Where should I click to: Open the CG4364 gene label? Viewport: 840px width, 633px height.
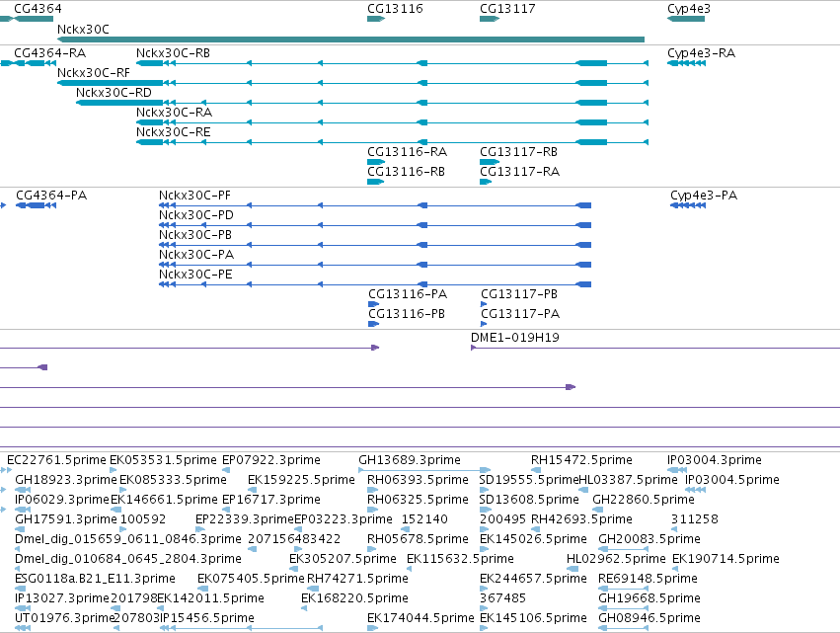coord(38,9)
